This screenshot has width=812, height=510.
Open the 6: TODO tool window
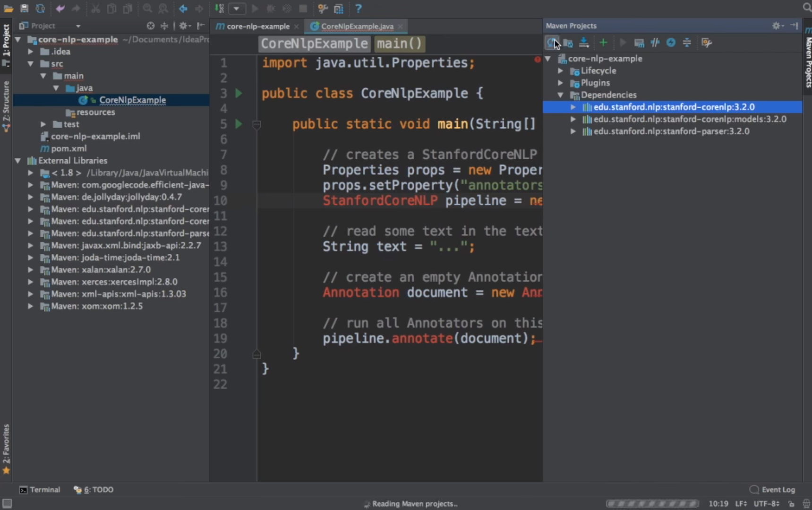[x=94, y=490]
